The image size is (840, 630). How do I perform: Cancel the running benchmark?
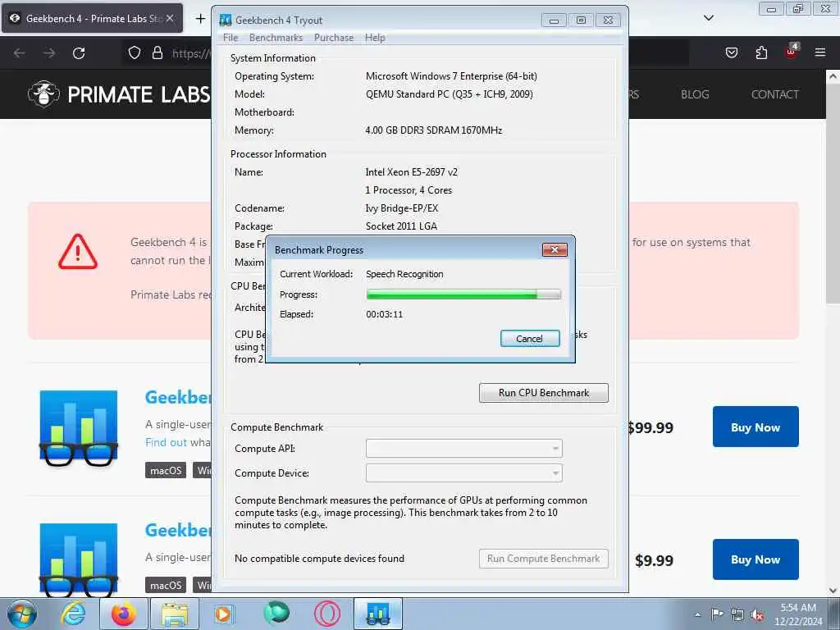[530, 339]
